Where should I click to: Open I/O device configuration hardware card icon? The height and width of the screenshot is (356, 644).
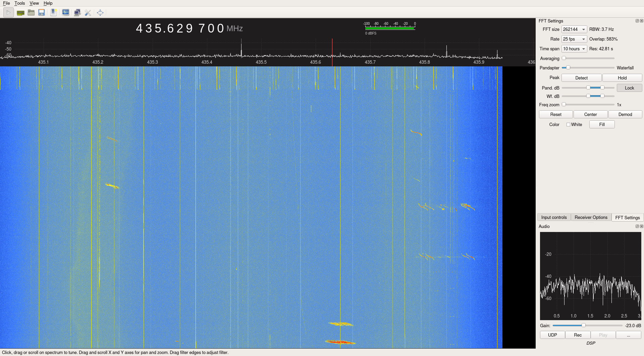[20, 13]
